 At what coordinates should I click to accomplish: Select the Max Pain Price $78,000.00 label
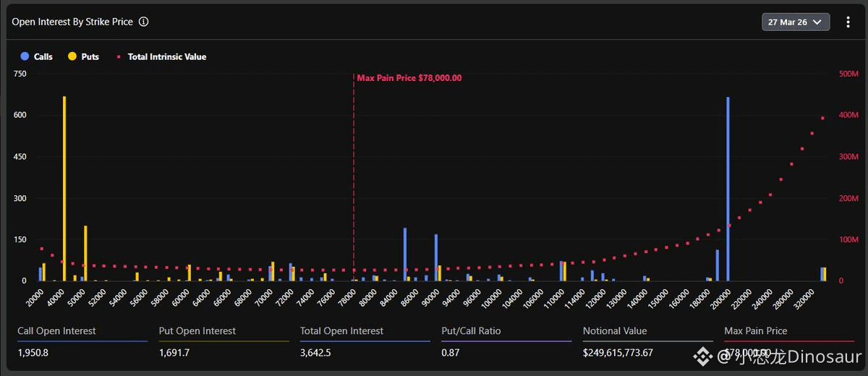tap(409, 78)
